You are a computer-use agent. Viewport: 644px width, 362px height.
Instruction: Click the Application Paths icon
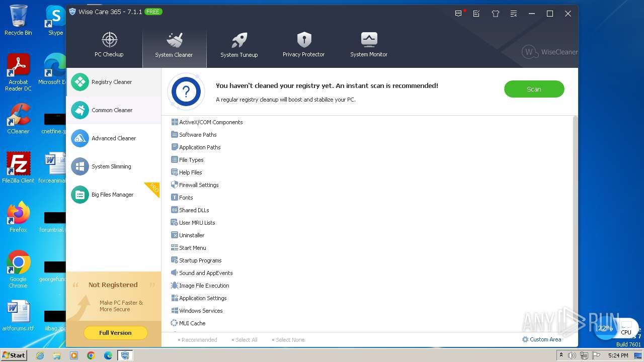pos(175,147)
